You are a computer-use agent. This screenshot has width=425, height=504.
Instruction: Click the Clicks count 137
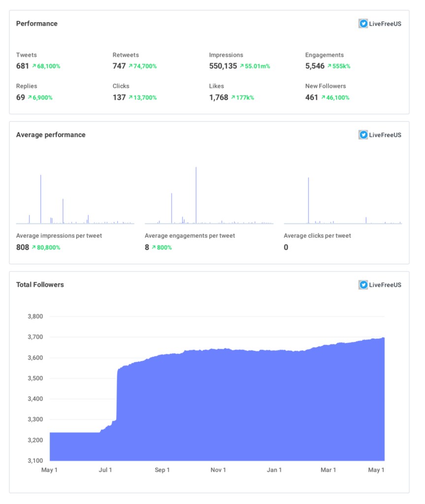[119, 98]
